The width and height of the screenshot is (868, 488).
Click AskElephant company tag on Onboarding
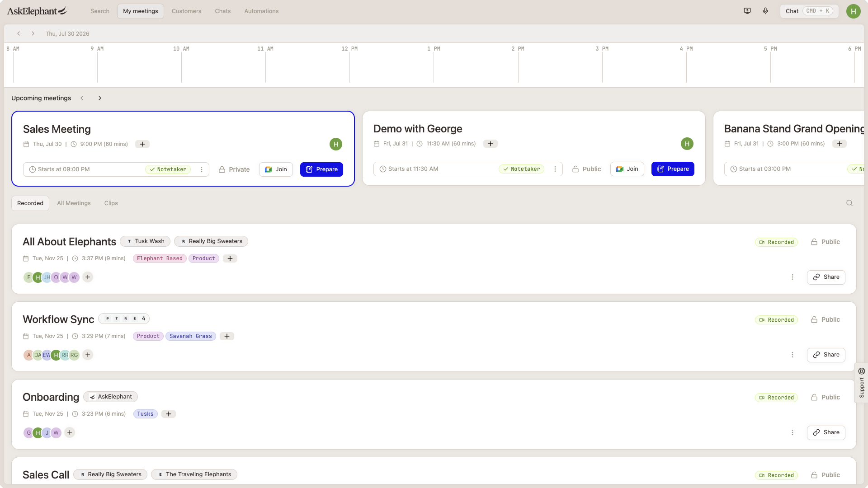(x=111, y=397)
